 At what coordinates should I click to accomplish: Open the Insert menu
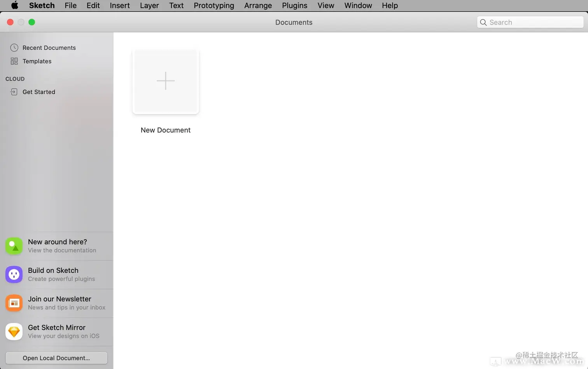coord(120,5)
